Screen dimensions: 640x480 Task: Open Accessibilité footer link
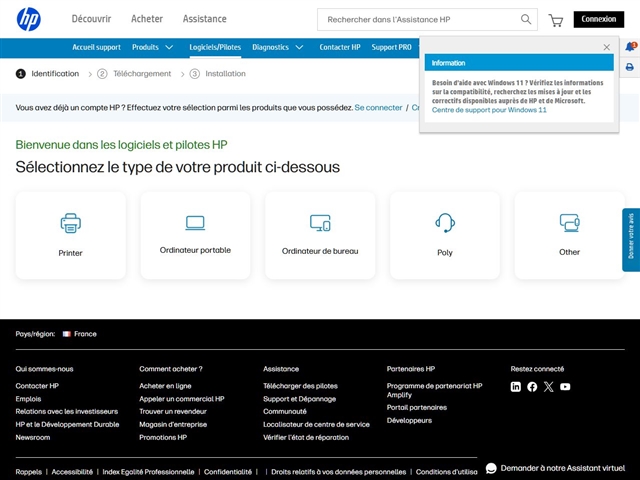coord(72,472)
